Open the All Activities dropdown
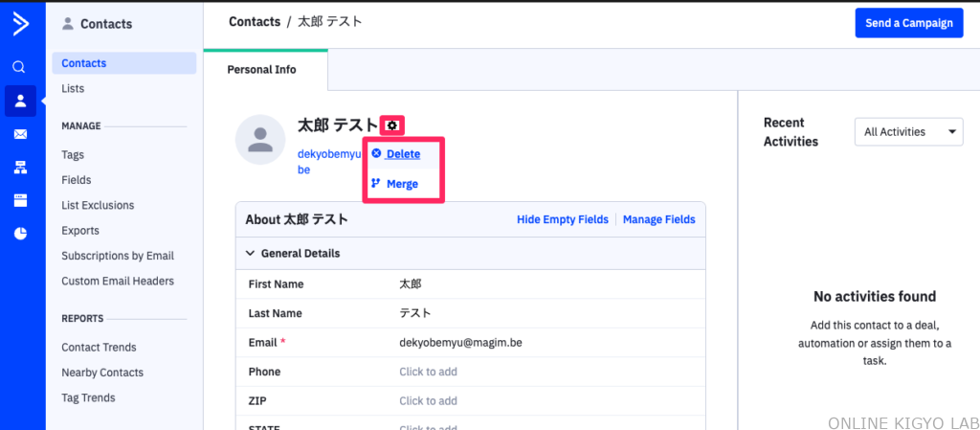Image resolution: width=980 pixels, height=430 pixels. click(907, 132)
